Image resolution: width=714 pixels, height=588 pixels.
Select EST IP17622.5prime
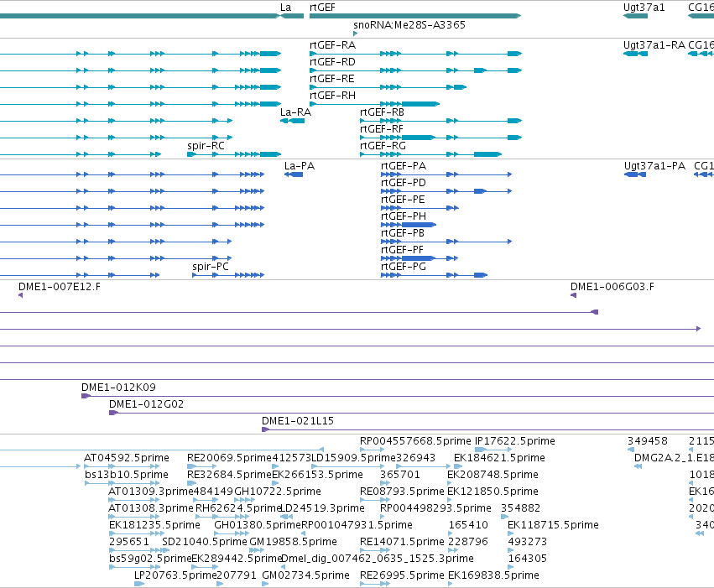pos(515,441)
